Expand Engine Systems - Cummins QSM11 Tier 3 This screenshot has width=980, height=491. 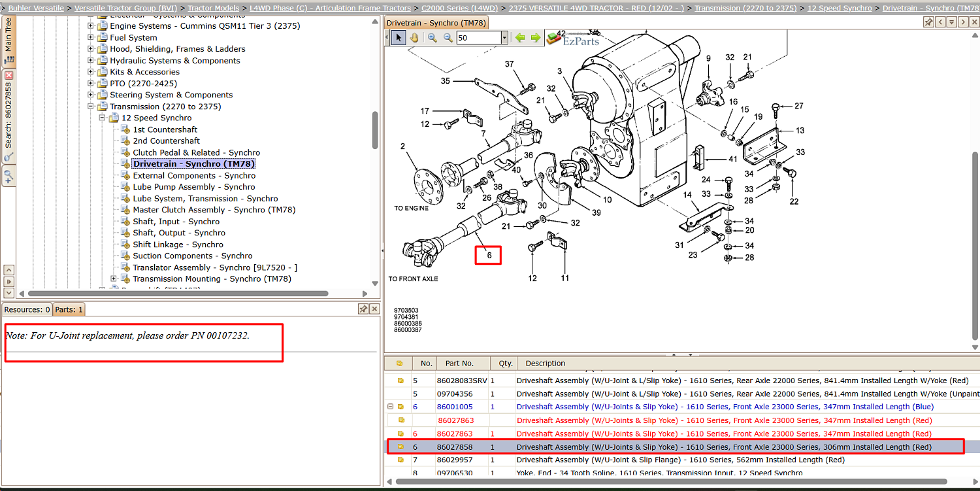(91, 26)
